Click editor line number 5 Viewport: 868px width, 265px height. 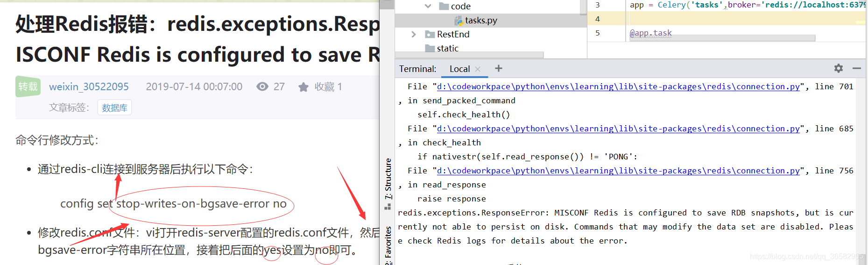598,33
